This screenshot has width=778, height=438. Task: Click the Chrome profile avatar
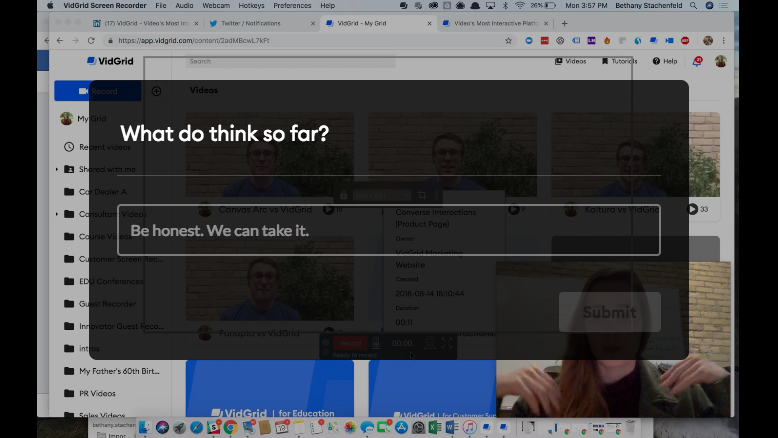(708, 41)
